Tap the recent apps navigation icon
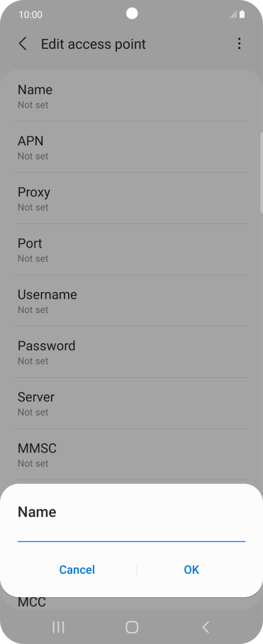263x644 pixels. [x=58, y=627]
